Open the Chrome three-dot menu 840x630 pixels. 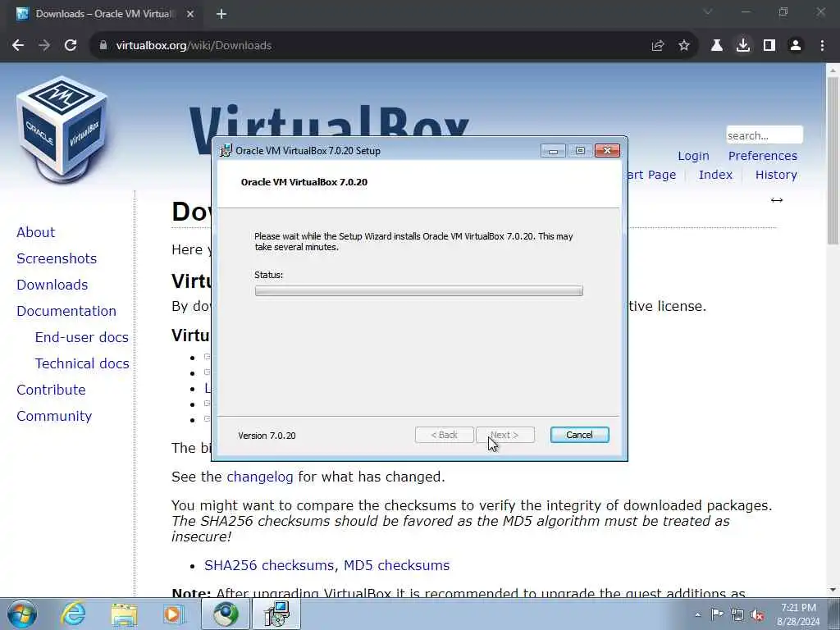coord(822,46)
